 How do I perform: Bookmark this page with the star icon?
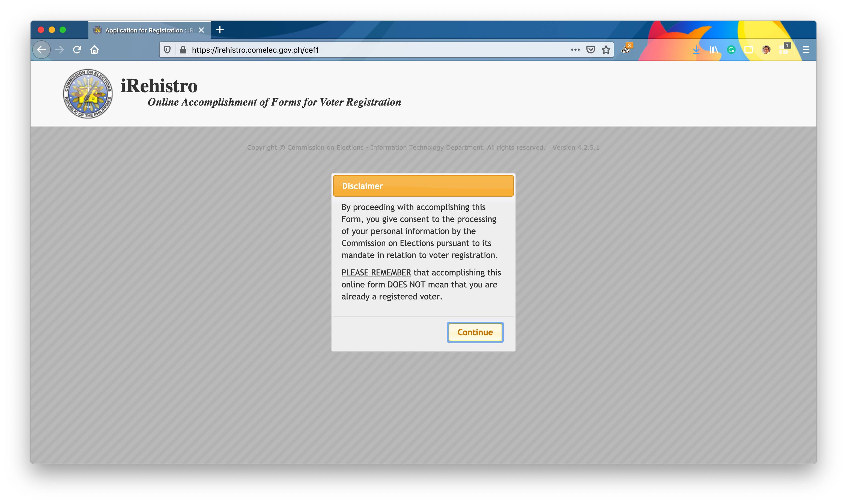[606, 50]
